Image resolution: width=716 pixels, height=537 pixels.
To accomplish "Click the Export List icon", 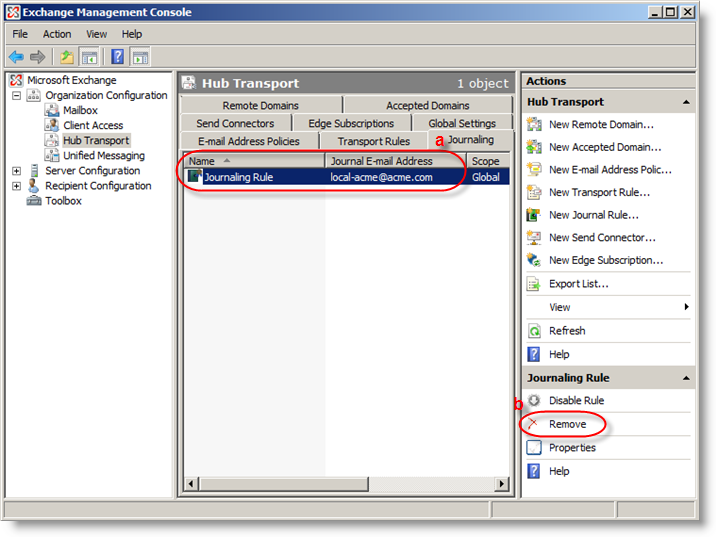I will pyautogui.click(x=534, y=284).
